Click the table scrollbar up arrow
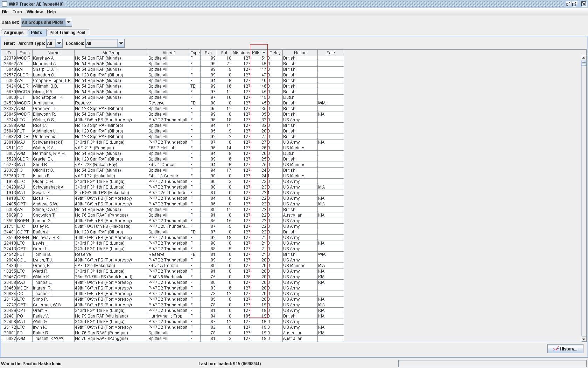 (x=583, y=58)
